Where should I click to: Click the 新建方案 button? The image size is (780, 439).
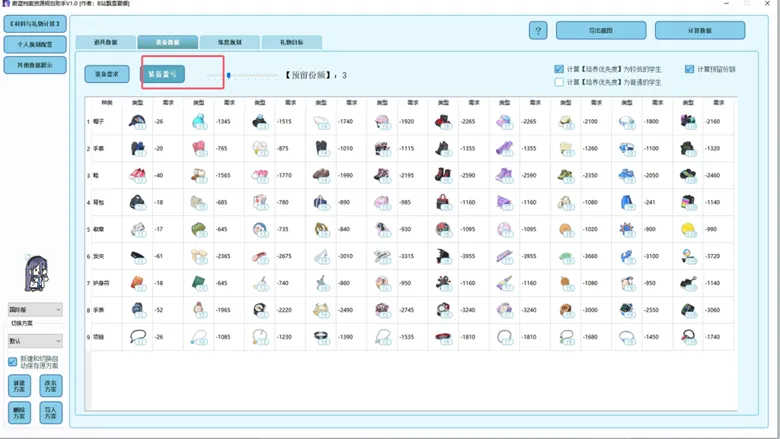(x=19, y=386)
